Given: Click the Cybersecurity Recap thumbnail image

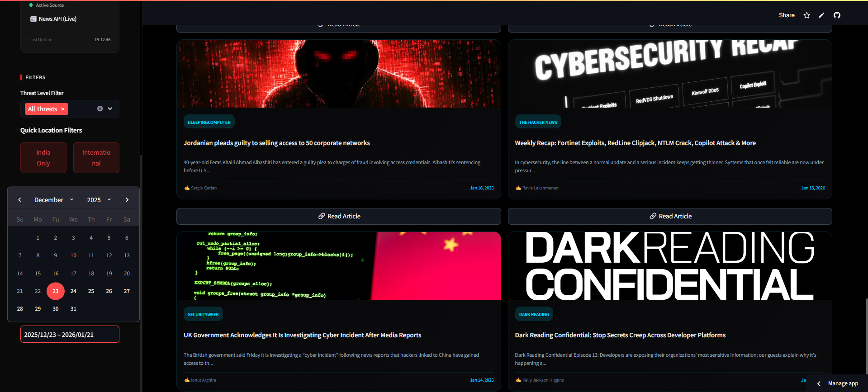Looking at the screenshot, I should 670,74.
